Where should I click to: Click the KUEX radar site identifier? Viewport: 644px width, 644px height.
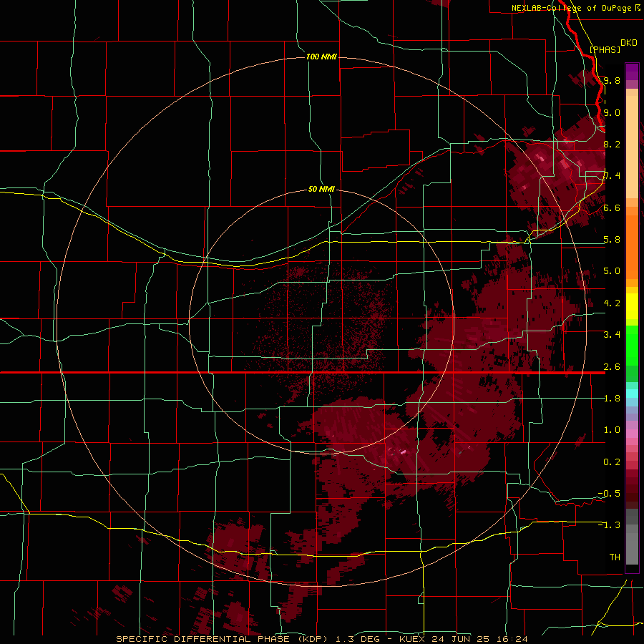[412, 639]
